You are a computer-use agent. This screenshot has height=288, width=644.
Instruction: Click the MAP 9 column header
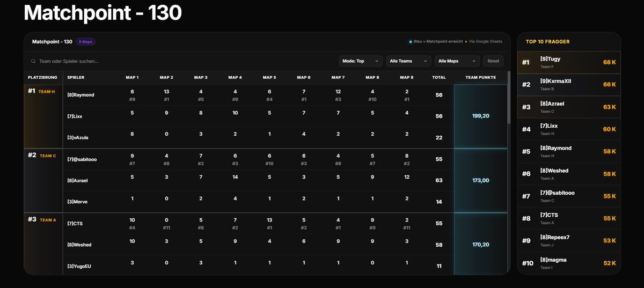407,78
